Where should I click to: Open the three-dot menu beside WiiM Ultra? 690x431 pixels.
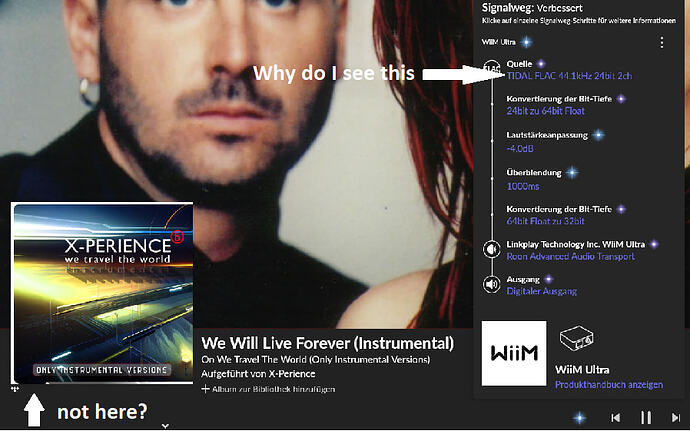[x=661, y=42]
